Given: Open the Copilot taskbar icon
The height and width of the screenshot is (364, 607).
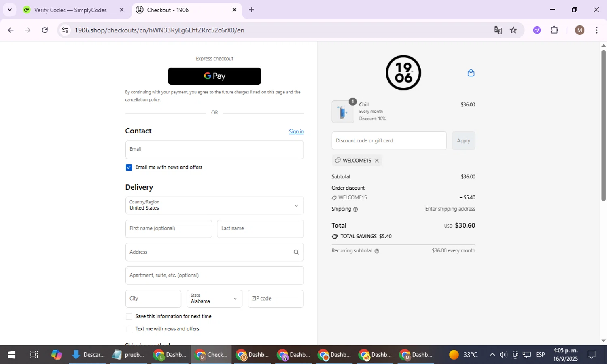Looking at the screenshot, I should (57, 355).
